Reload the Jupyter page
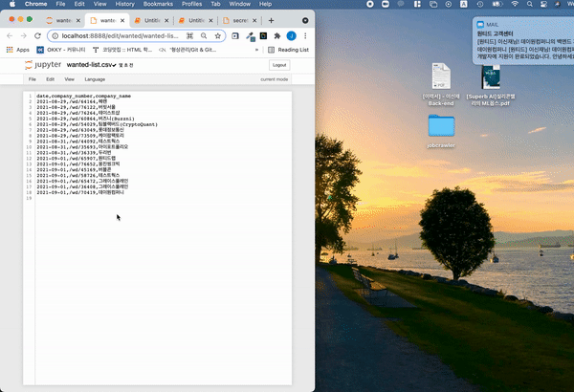Viewport: 574px width, 392px height. click(37, 36)
